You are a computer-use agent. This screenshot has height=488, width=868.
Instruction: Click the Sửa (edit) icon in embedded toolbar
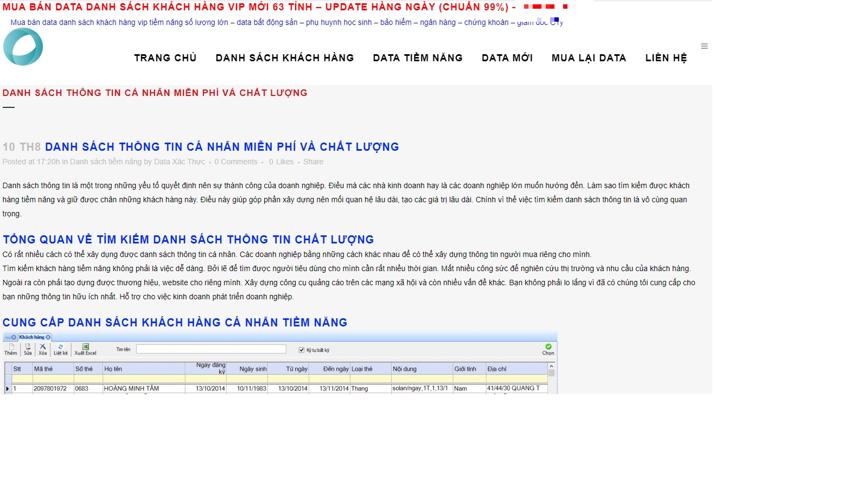click(28, 349)
